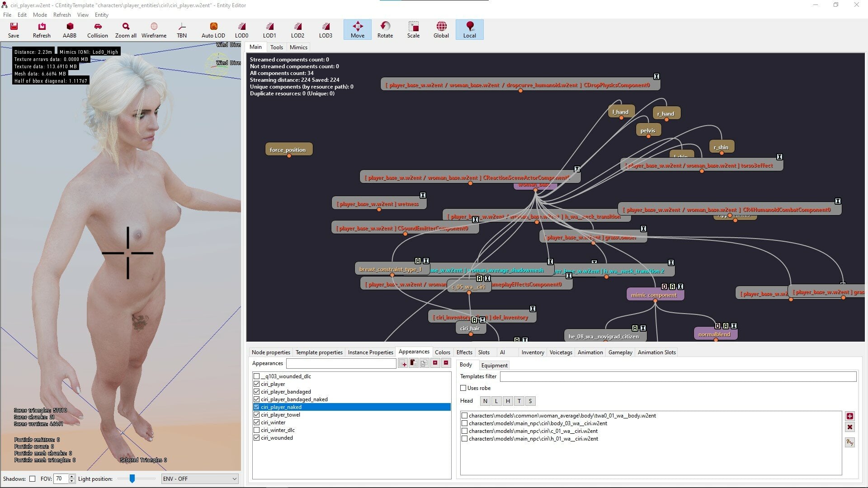Switch to the Mimics tab
Viewport: 868px width, 488px height.
298,47
